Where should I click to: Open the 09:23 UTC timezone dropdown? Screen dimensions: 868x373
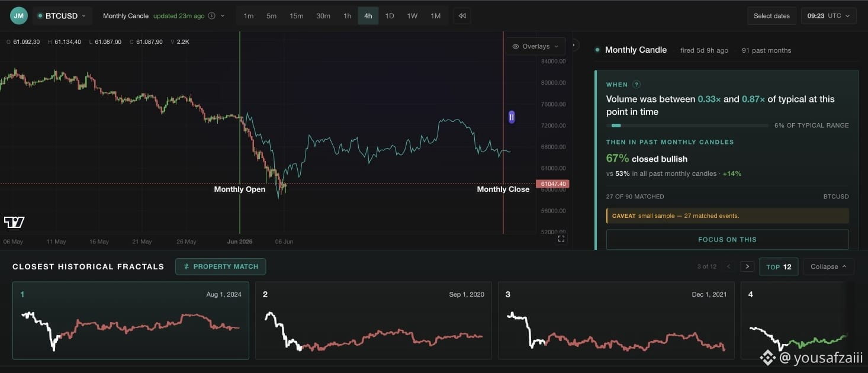(829, 16)
